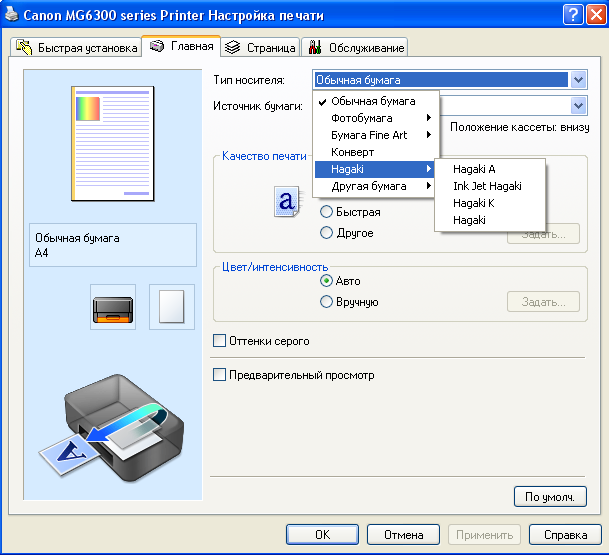
Task: Expand the Бумага Fine Art submenu
Action: 375,135
